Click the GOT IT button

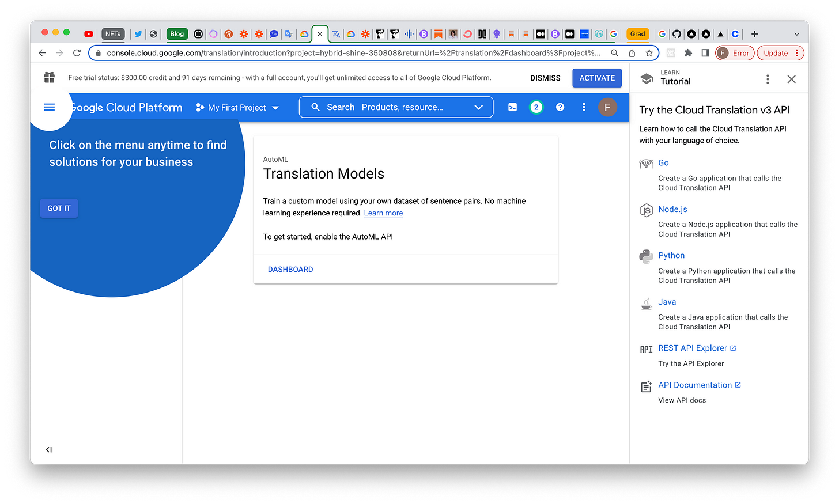(x=59, y=209)
